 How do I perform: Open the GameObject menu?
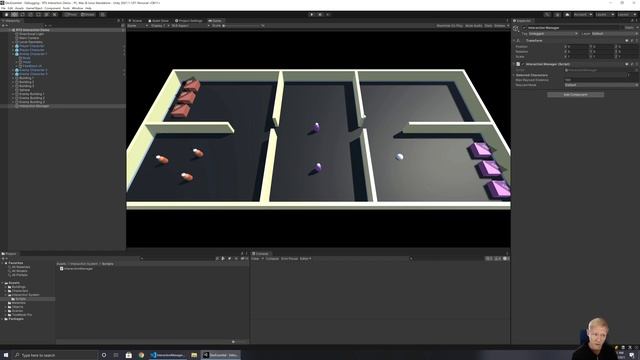click(34, 8)
